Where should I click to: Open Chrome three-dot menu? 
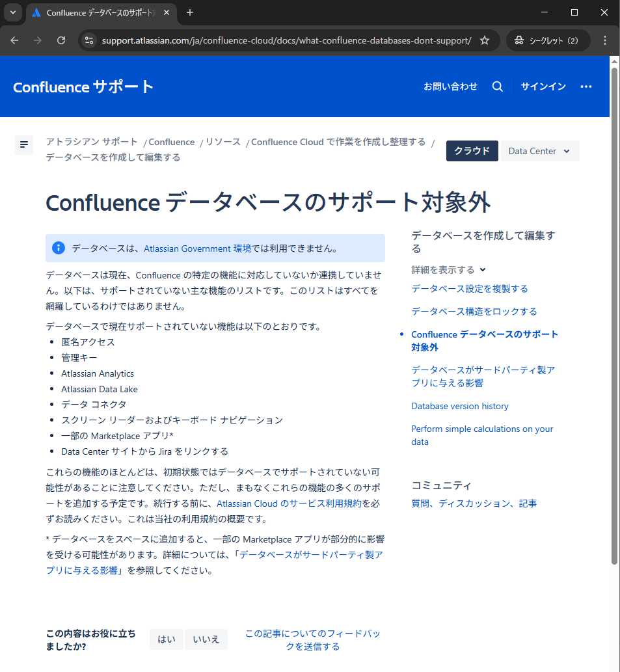[605, 40]
